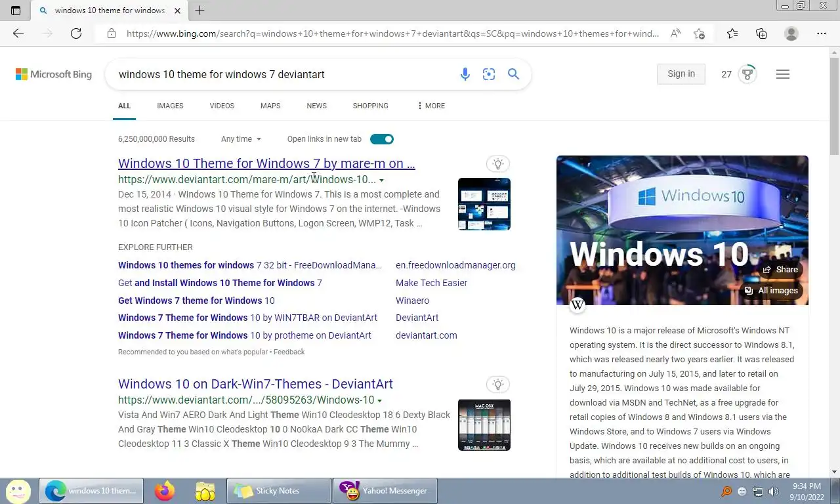The image size is (840, 504).
Task: Open the MORE search categories menu
Action: [x=430, y=106]
